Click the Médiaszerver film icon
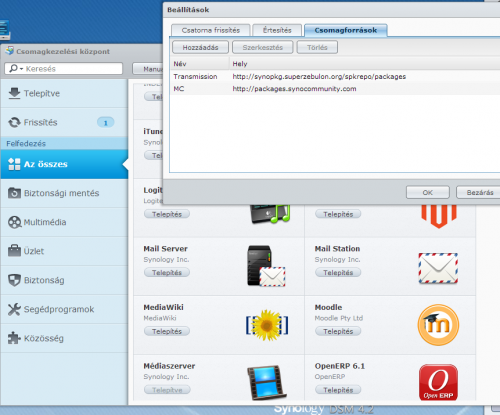 click(x=266, y=382)
